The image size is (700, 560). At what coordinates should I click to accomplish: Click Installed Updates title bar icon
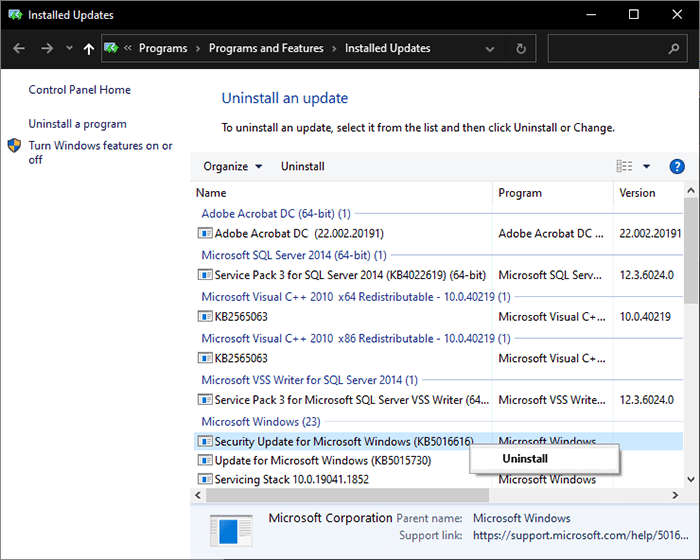[x=15, y=15]
